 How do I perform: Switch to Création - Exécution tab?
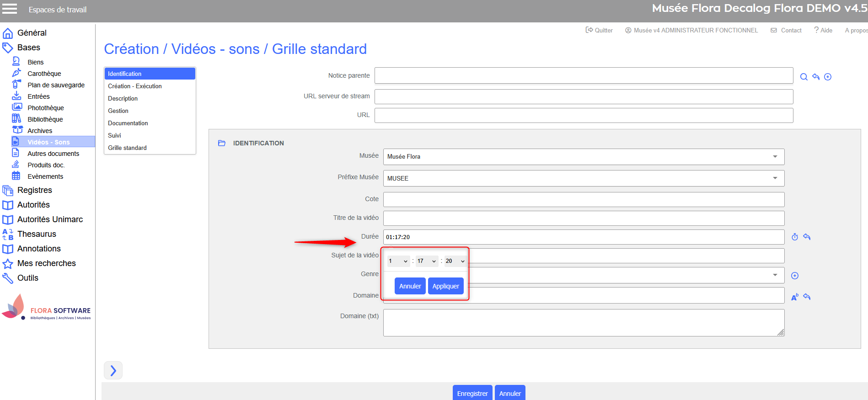[135, 86]
